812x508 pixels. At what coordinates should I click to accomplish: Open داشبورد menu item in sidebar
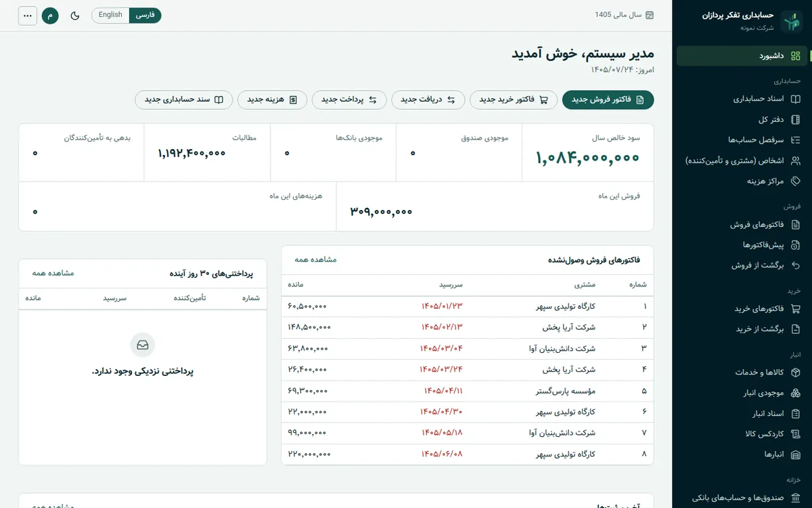pyautogui.click(x=742, y=56)
